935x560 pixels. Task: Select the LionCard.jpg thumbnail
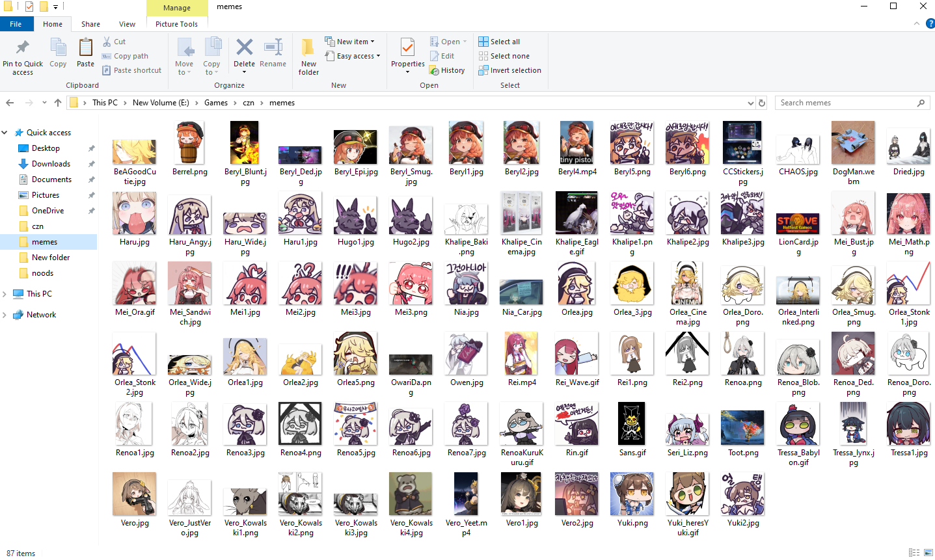point(798,224)
